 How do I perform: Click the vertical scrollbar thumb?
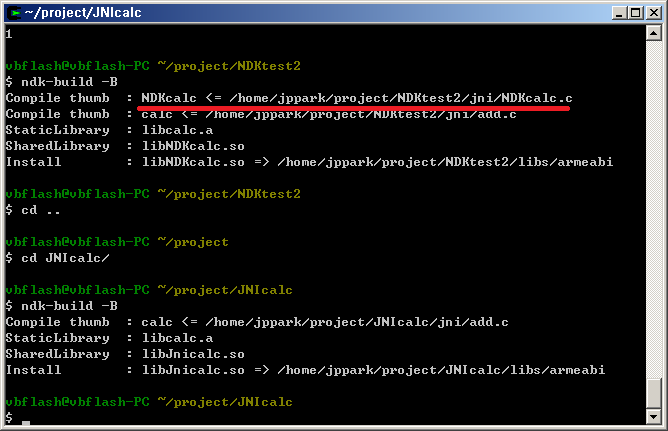coord(654,393)
